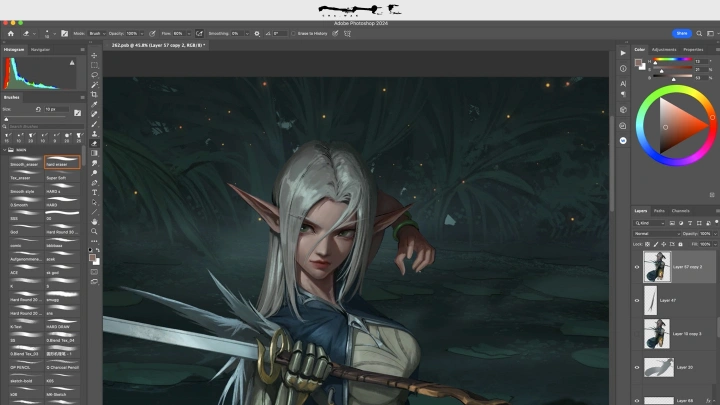Viewport: 720px width, 405px height.
Task: Toggle pressure for opacity button
Action: tap(152, 34)
